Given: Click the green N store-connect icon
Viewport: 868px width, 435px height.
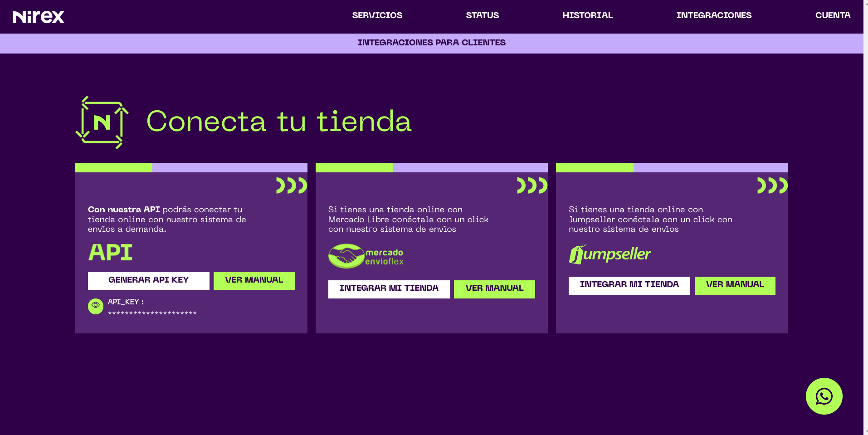Looking at the screenshot, I should pyautogui.click(x=102, y=122).
